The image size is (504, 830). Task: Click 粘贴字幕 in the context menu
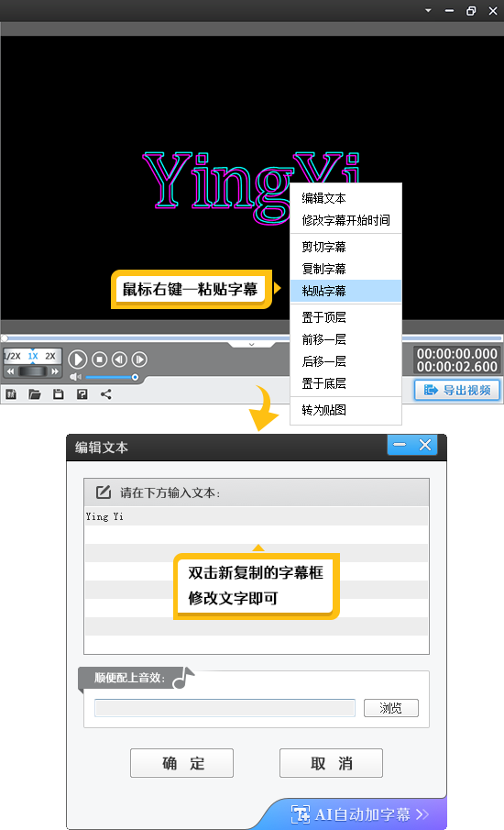tap(345, 291)
